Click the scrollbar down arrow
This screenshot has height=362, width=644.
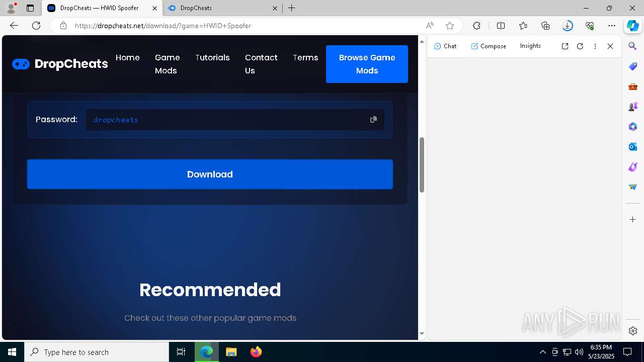[x=422, y=334]
